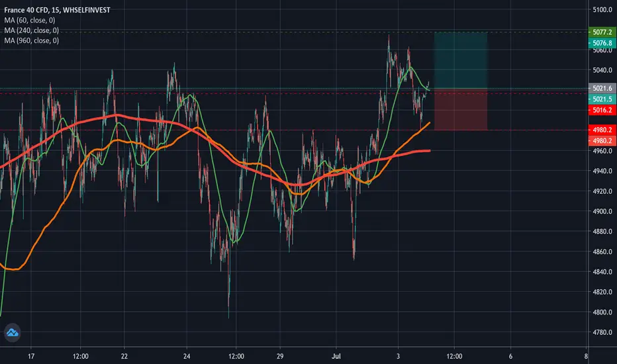Click the TradingView cloud logo icon
Screen dimensions: 617x364
pos(12,332)
